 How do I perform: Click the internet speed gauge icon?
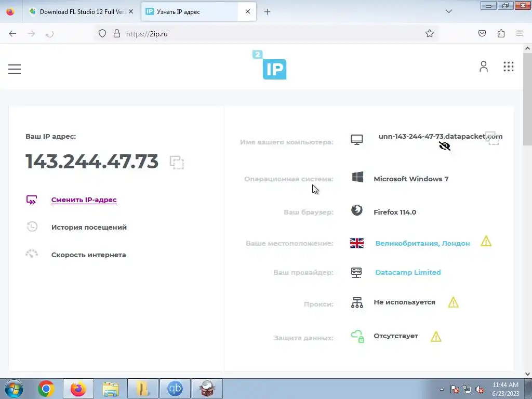pos(32,254)
